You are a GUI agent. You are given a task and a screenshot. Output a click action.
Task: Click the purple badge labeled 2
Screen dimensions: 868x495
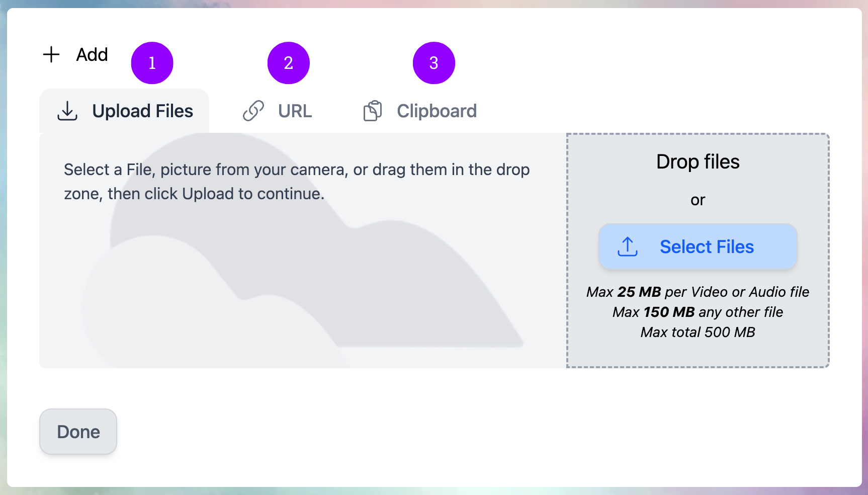pos(289,62)
